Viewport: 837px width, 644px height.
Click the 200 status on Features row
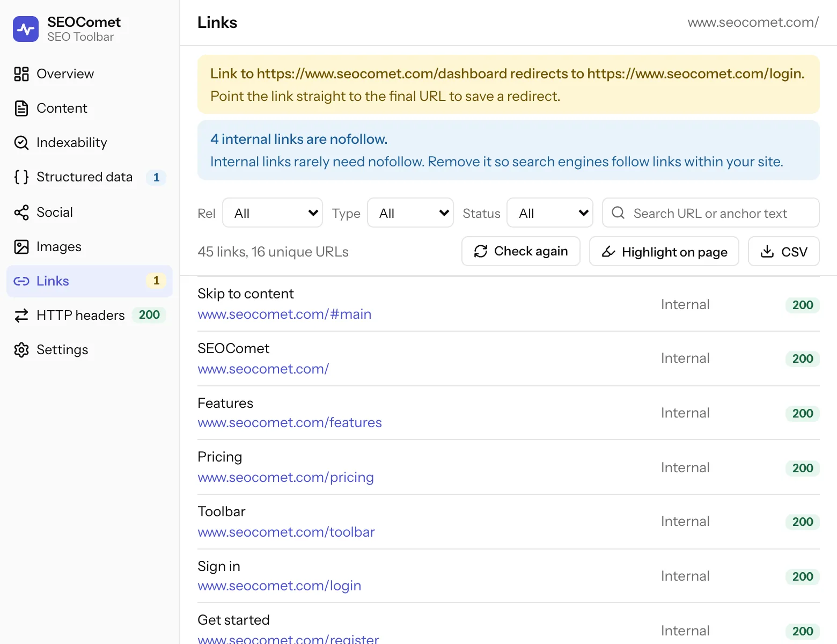(803, 413)
